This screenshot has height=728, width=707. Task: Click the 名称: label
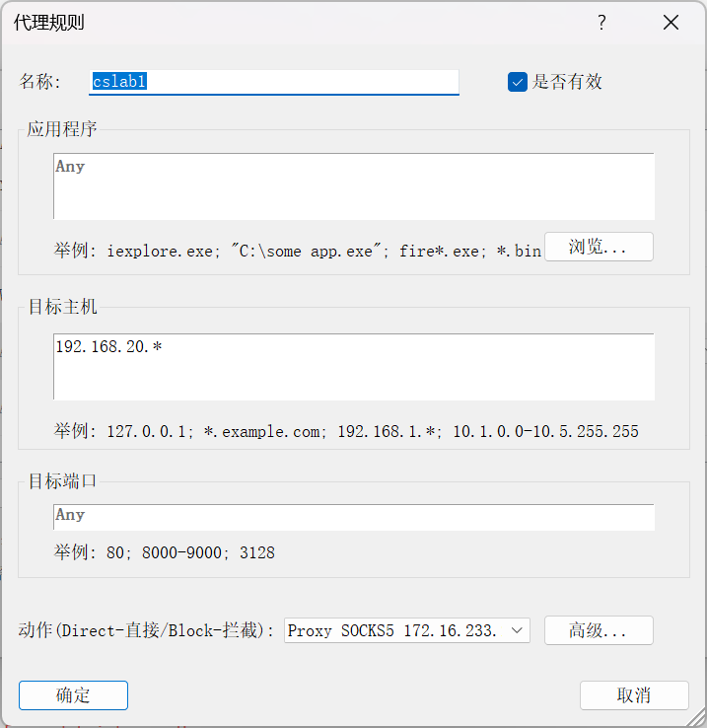point(39,82)
